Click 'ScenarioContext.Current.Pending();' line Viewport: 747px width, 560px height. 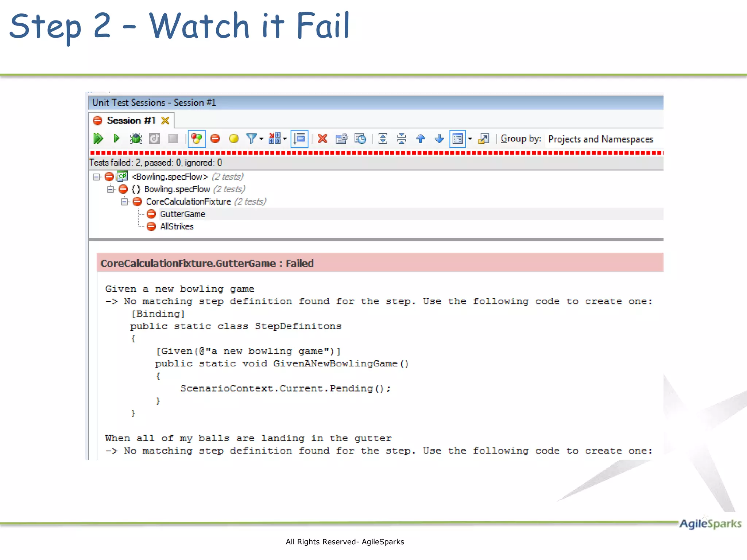pos(286,389)
